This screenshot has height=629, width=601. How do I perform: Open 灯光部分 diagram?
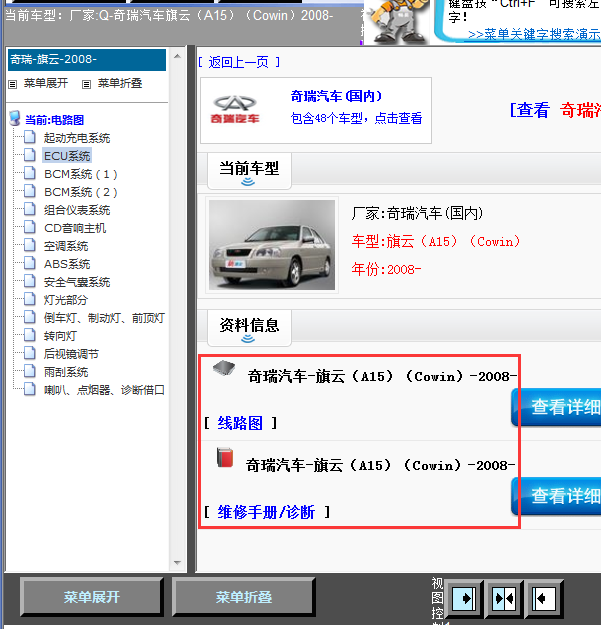click(x=66, y=300)
